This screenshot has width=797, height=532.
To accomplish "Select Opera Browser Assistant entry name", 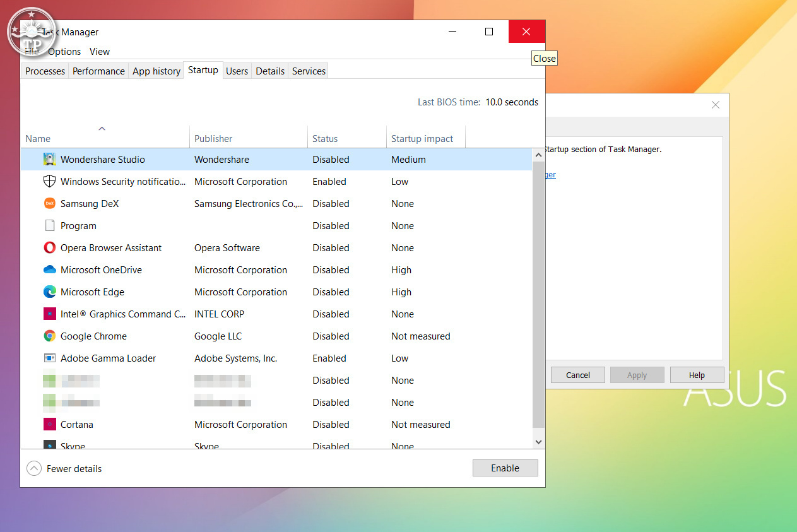I will (111, 248).
